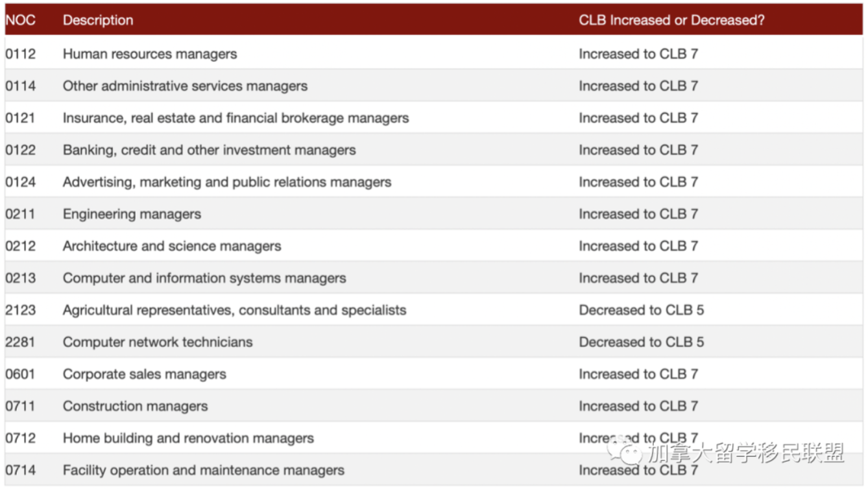
Task: Click Decreased to CLB 5 for Agricultural representatives
Action: click(641, 310)
